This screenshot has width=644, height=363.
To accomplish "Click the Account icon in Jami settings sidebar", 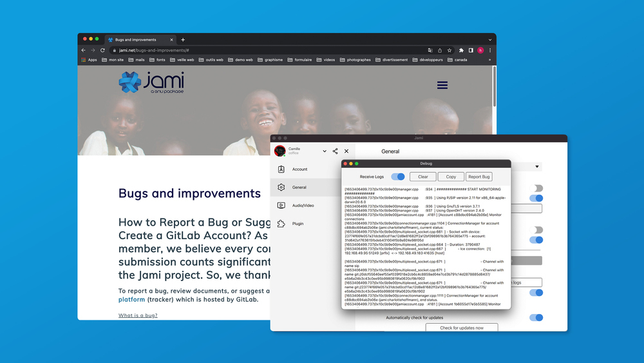I will [281, 169].
